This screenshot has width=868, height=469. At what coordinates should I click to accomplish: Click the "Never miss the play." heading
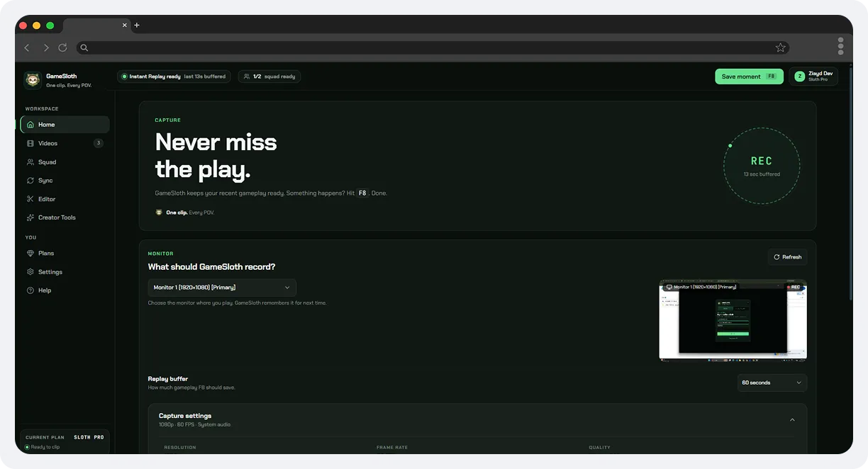click(x=216, y=156)
